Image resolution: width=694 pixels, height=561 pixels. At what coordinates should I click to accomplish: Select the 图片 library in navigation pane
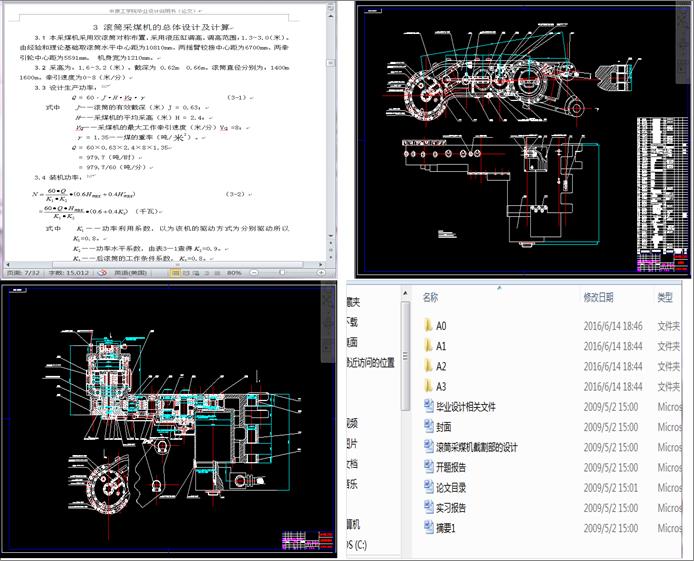pos(353,444)
